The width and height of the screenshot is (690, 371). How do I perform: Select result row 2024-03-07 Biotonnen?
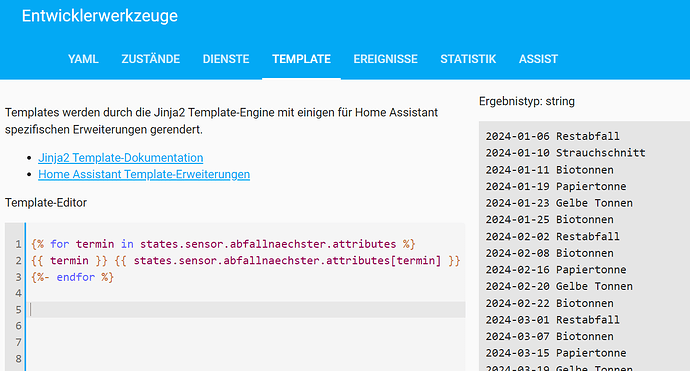pyautogui.click(x=550, y=337)
